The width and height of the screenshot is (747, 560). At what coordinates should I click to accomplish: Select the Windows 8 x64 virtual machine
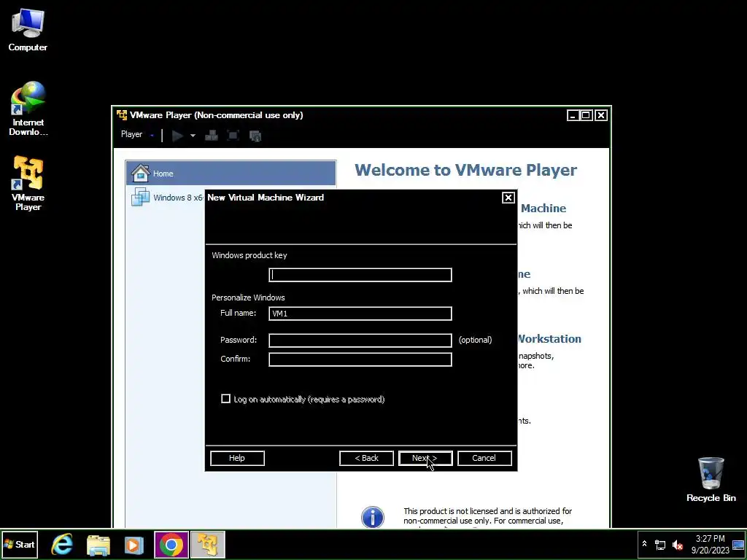pyautogui.click(x=167, y=197)
